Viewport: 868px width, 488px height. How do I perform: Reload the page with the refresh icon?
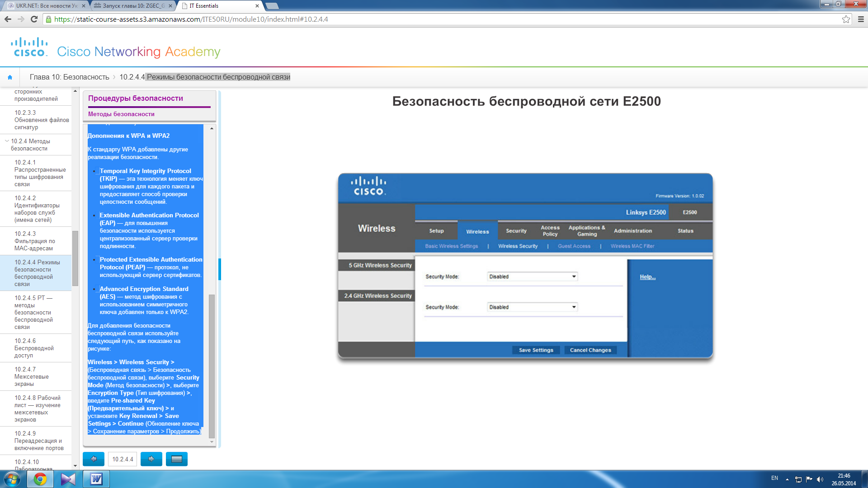pos(34,19)
